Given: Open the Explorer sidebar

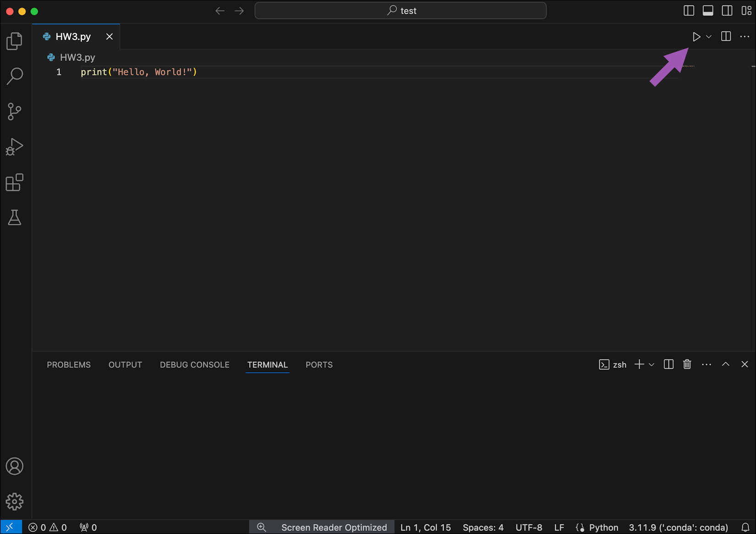Looking at the screenshot, I should tap(15, 41).
